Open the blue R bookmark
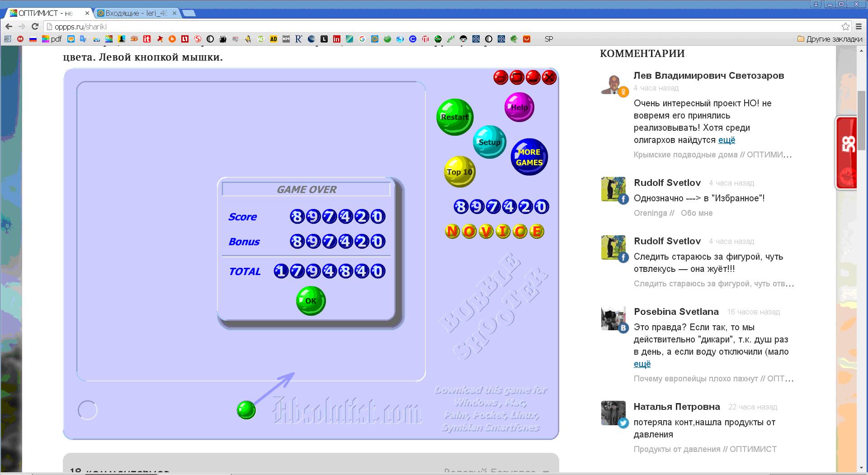The width and height of the screenshot is (868, 475). pos(298,39)
